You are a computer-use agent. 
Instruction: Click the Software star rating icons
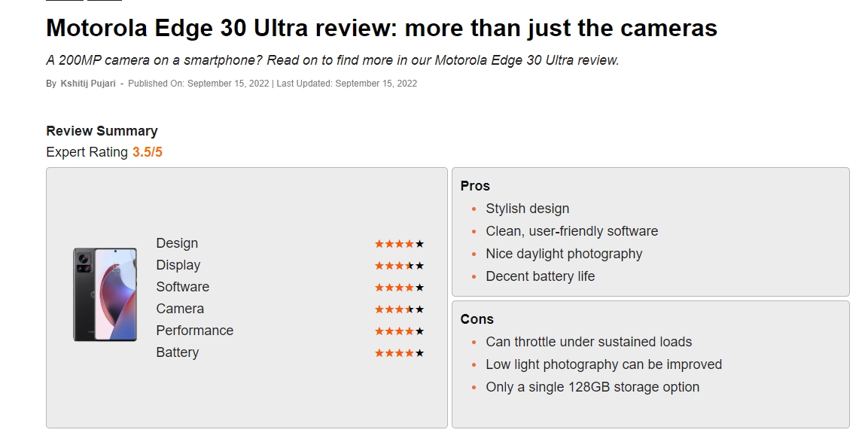pyautogui.click(x=399, y=288)
